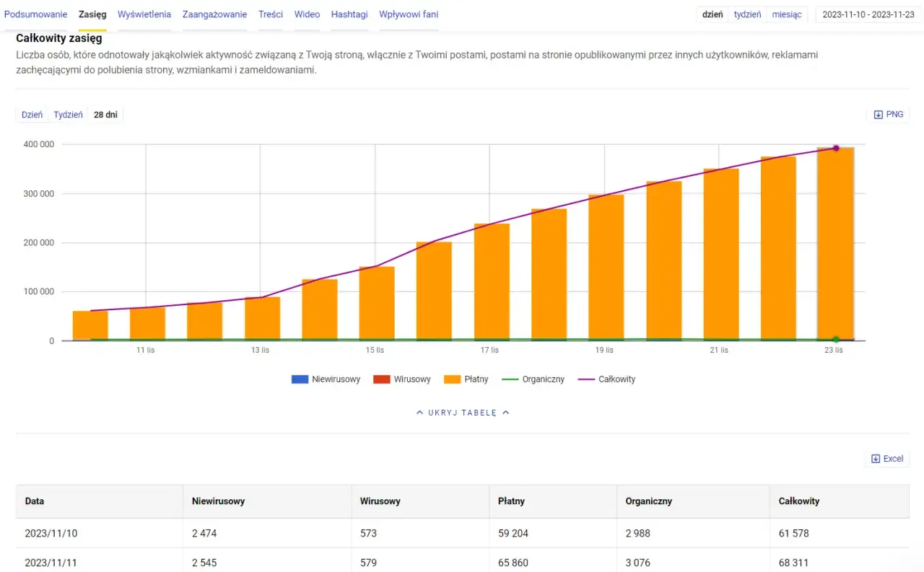Switch to the Zaangażowanie tab
Screen dimensions: 924x572
tap(214, 14)
